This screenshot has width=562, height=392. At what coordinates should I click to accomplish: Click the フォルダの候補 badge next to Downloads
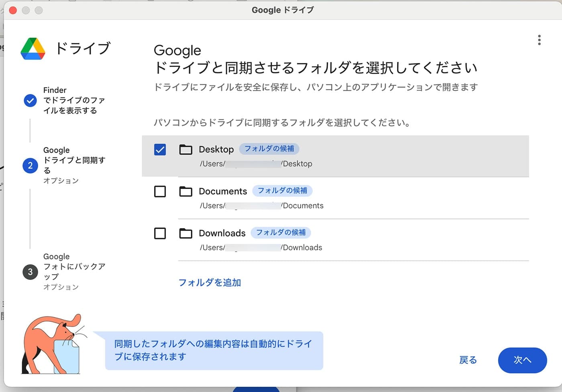(281, 232)
